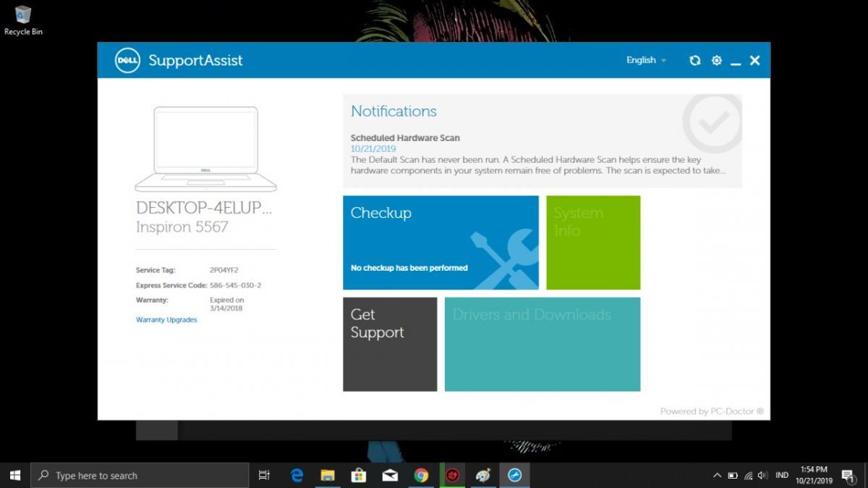Open Drivers and Downloads tile
This screenshot has width=868, height=488.
[542, 344]
